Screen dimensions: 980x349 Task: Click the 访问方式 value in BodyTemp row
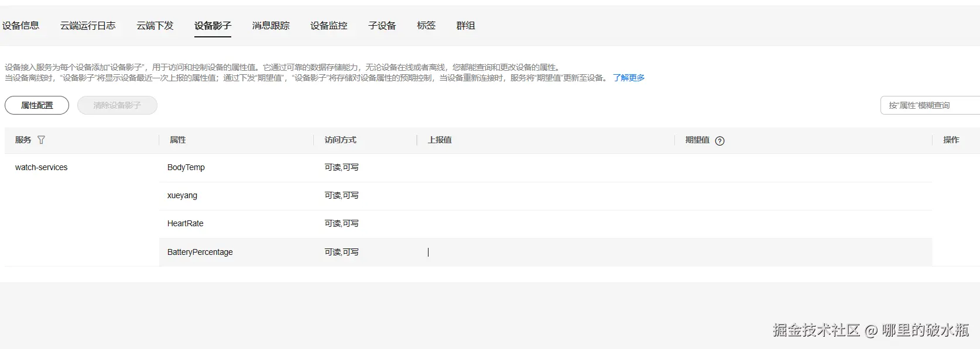click(x=342, y=167)
